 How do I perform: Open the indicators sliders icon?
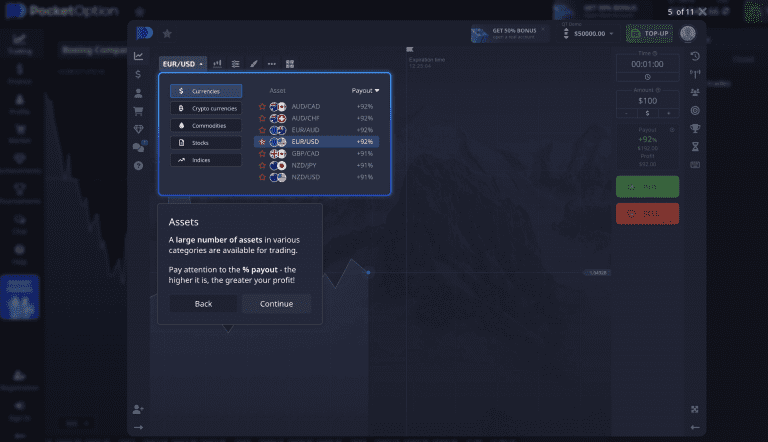(236, 64)
